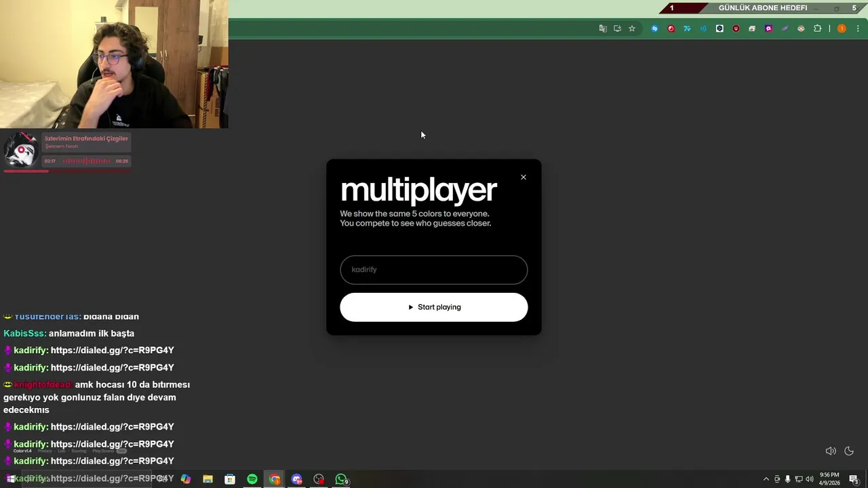Open the system volume tray icon

click(x=809, y=479)
